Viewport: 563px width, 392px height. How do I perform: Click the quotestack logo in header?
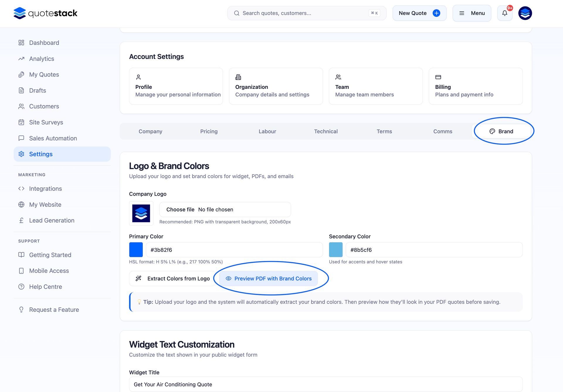point(45,13)
